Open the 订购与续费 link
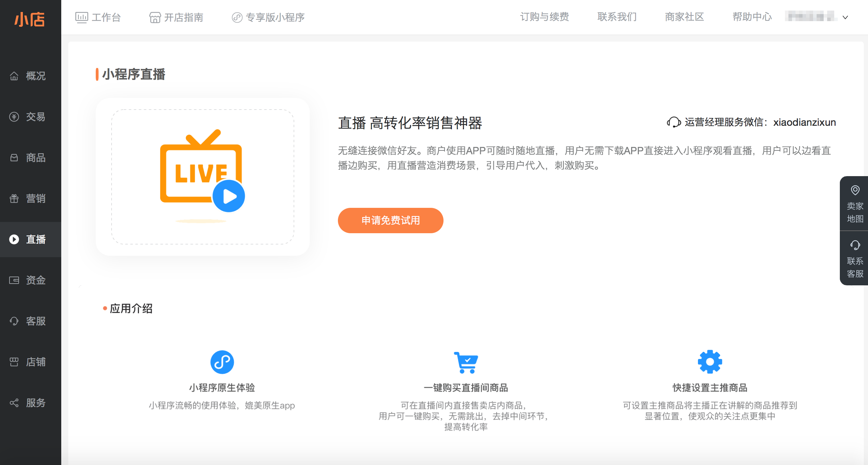The height and width of the screenshot is (465, 868). click(545, 17)
